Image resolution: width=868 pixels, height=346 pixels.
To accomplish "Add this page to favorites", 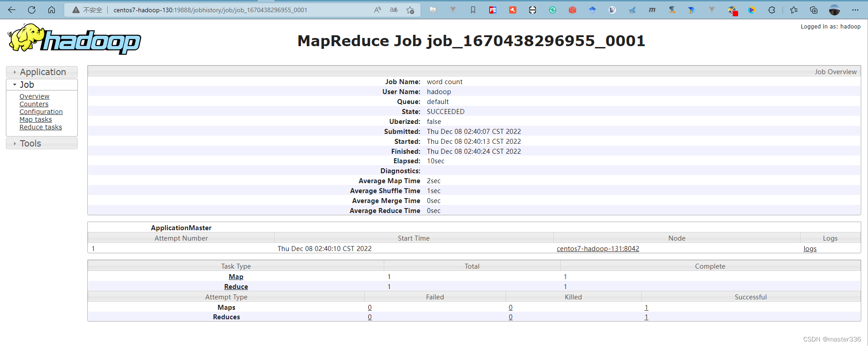I will point(410,9).
